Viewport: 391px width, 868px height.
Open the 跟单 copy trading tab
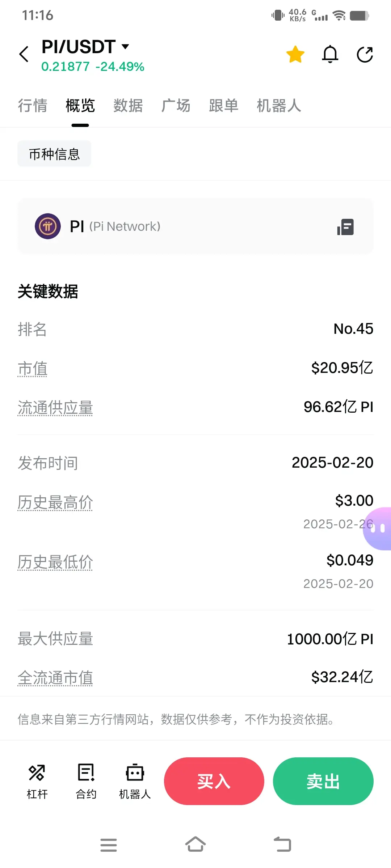(224, 106)
